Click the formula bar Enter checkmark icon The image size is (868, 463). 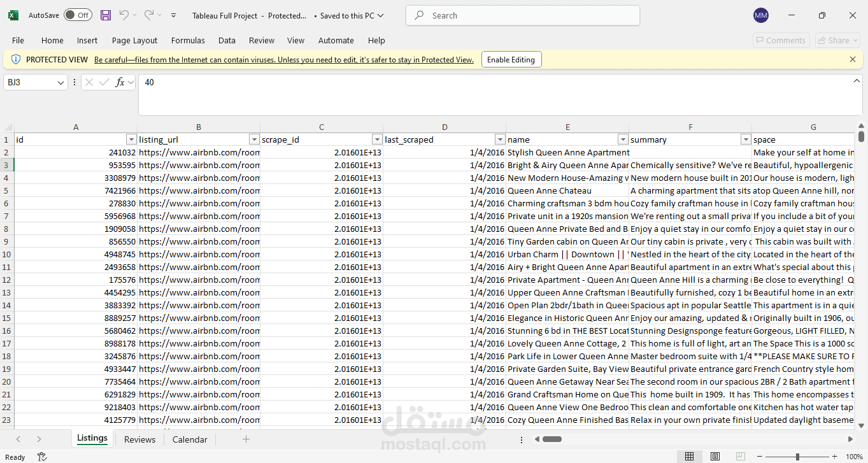click(x=104, y=82)
